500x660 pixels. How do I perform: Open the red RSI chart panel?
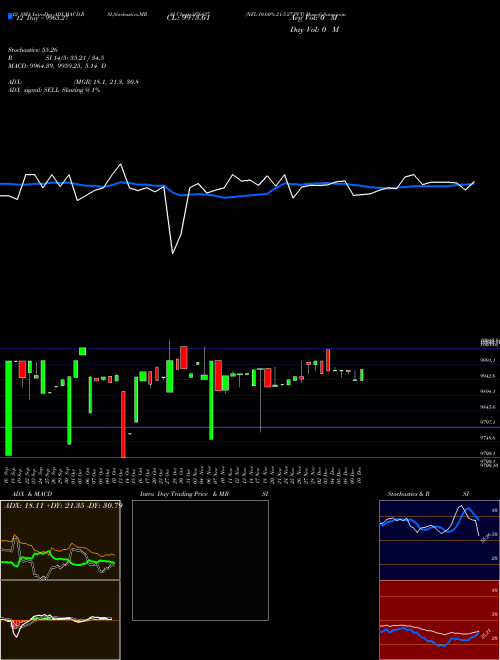(x=439, y=620)
